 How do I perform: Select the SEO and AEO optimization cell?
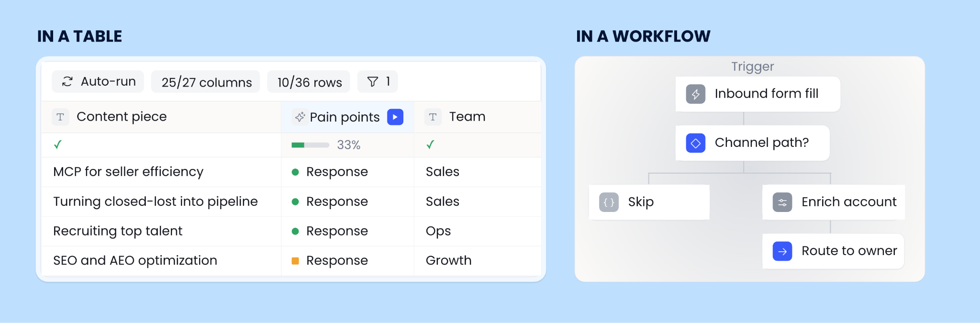pos(161,261)
